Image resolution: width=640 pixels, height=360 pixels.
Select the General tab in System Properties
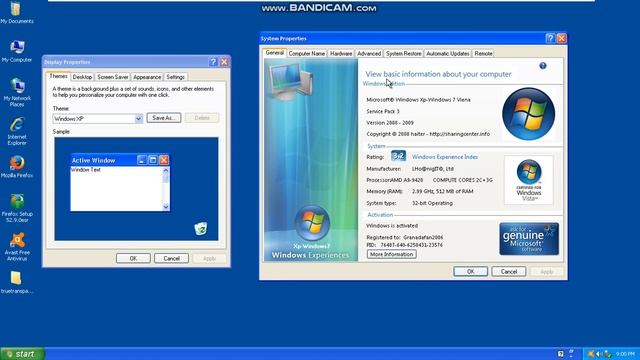(x=274, y=53)
